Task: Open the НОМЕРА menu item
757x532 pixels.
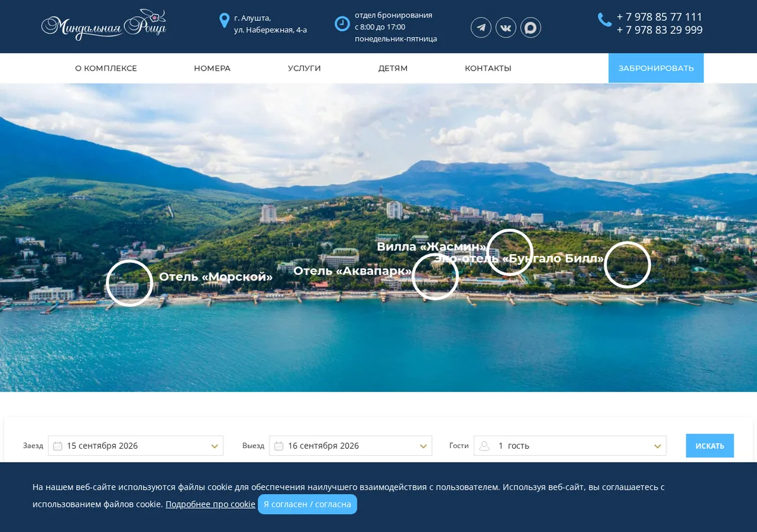Action: 212,68
